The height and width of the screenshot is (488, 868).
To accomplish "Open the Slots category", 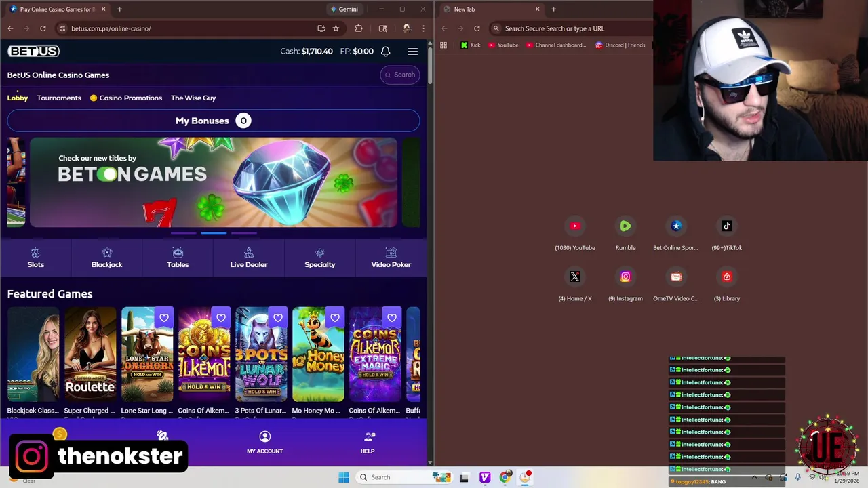I will click(x=35, y=258).
